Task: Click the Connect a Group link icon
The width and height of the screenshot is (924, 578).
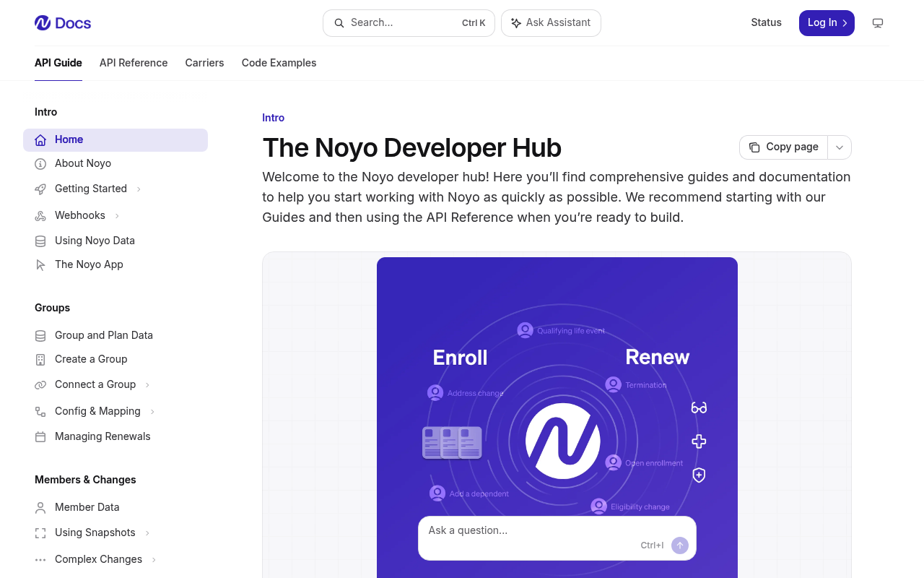Action: point(40,385)
